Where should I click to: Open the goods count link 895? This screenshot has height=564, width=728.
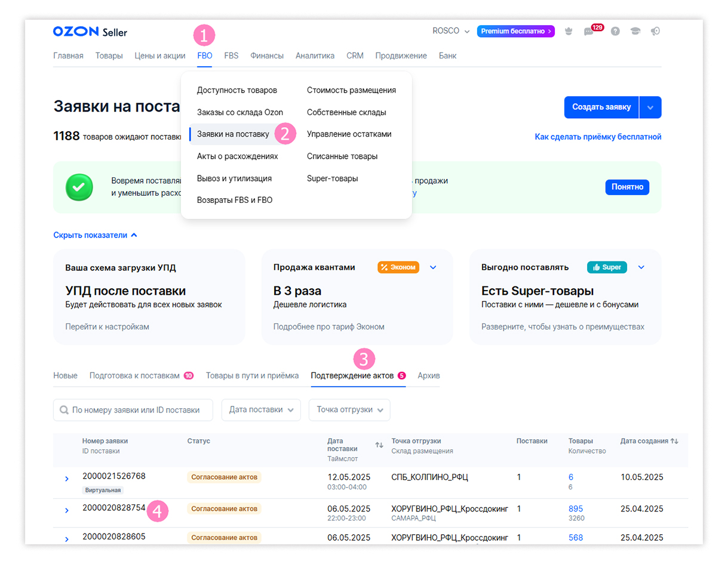(x=576, y=508)
